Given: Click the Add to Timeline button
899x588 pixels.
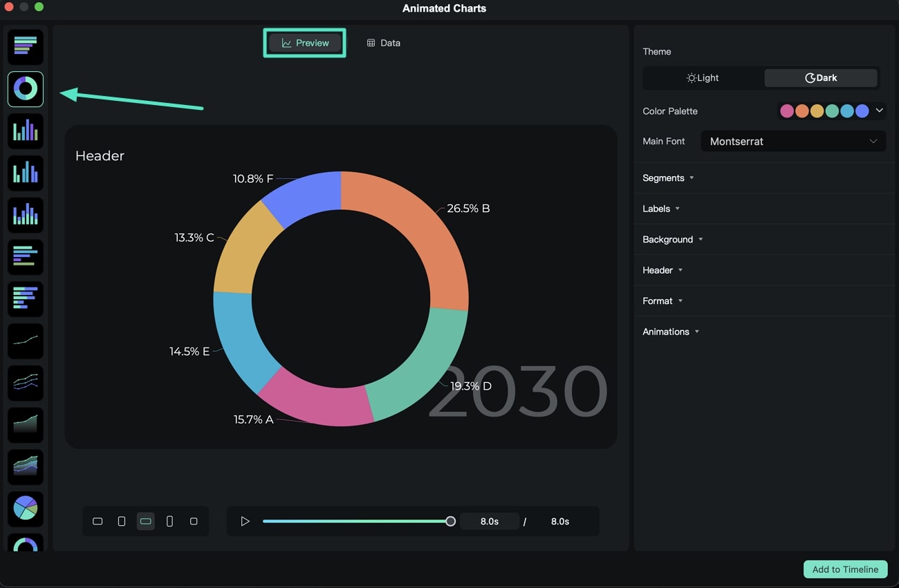Looking at the screenshot, I should coord(845,569).
